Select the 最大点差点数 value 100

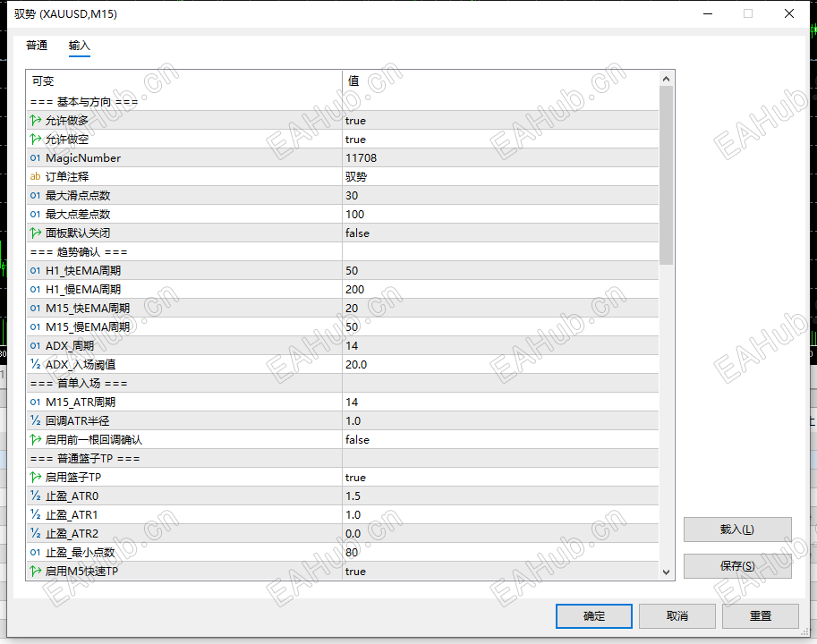click(355, 214)
